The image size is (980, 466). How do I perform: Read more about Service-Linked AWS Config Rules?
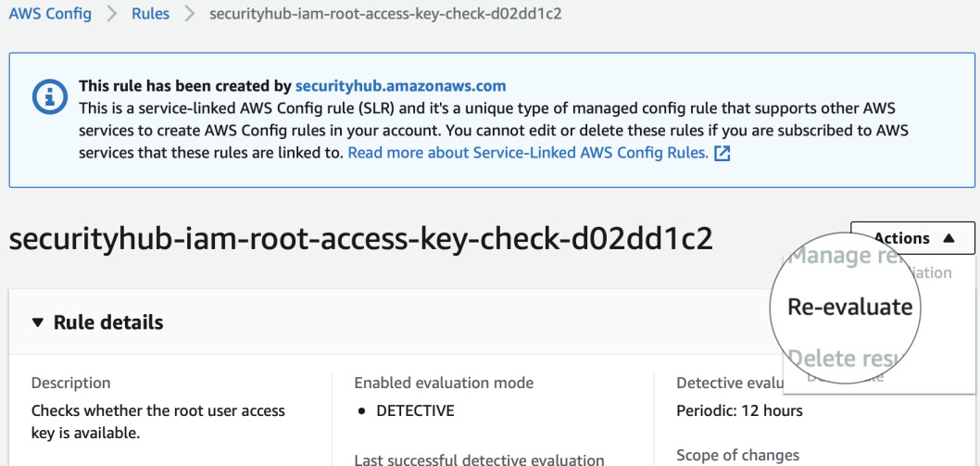(528, 153)
